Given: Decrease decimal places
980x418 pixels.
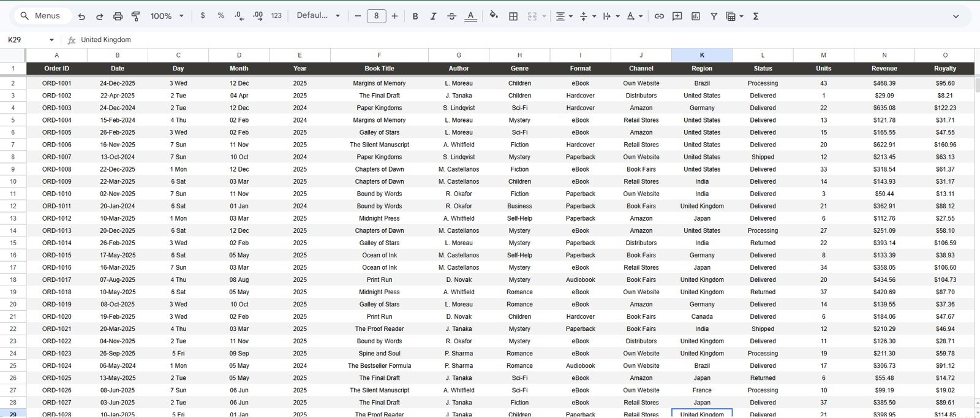Looking at the screenshot, I should tap(239, 16).
